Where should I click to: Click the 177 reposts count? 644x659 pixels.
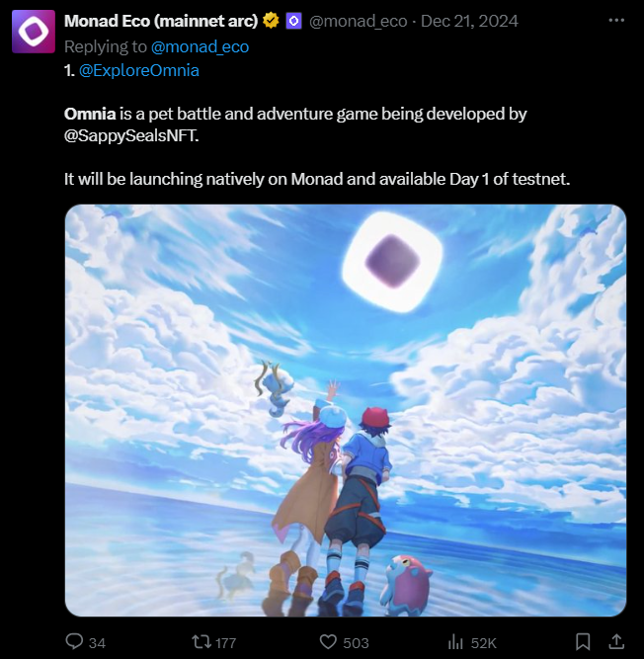tap(225, 643)
